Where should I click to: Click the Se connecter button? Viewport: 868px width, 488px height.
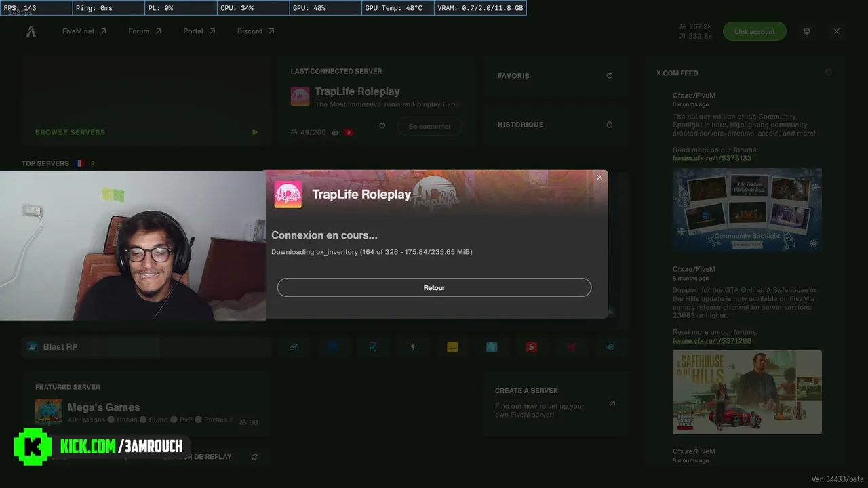(430, 126)
